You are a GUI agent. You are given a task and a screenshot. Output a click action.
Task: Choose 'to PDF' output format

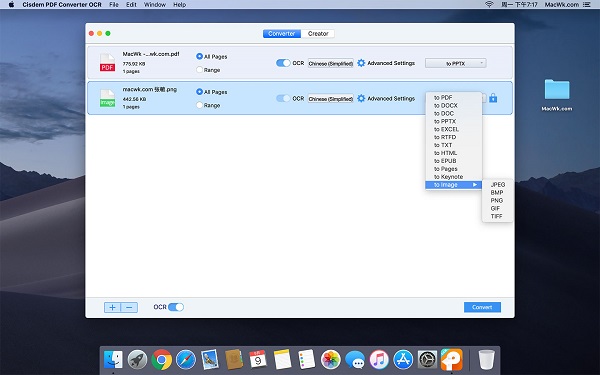click(x=453, y=98)
